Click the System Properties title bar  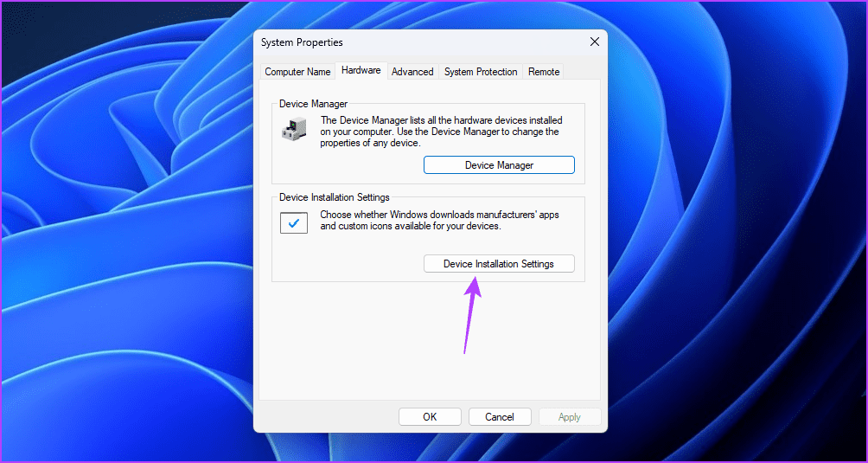click(x=389, y=42)
